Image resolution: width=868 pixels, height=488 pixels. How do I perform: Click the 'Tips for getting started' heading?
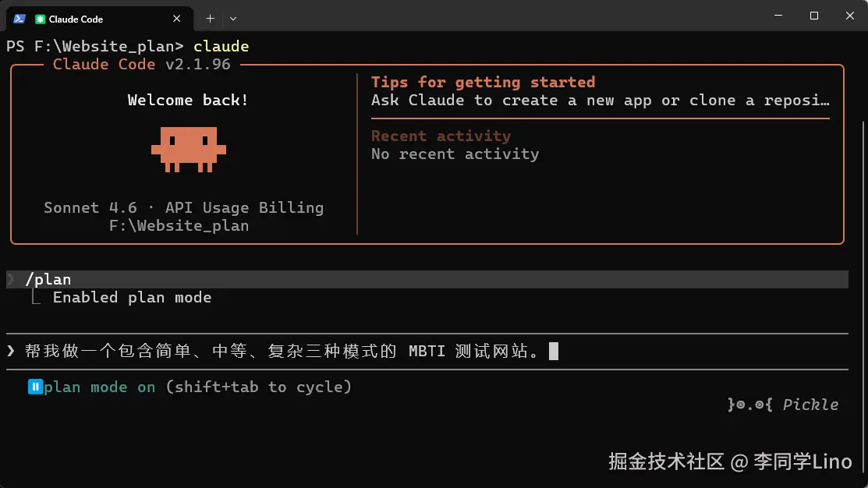pyautogui.click(x=483, y=82)
